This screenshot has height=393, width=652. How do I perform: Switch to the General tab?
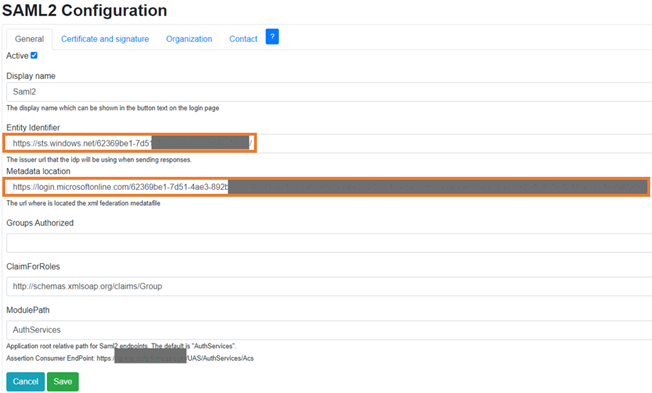coord(29,39)
